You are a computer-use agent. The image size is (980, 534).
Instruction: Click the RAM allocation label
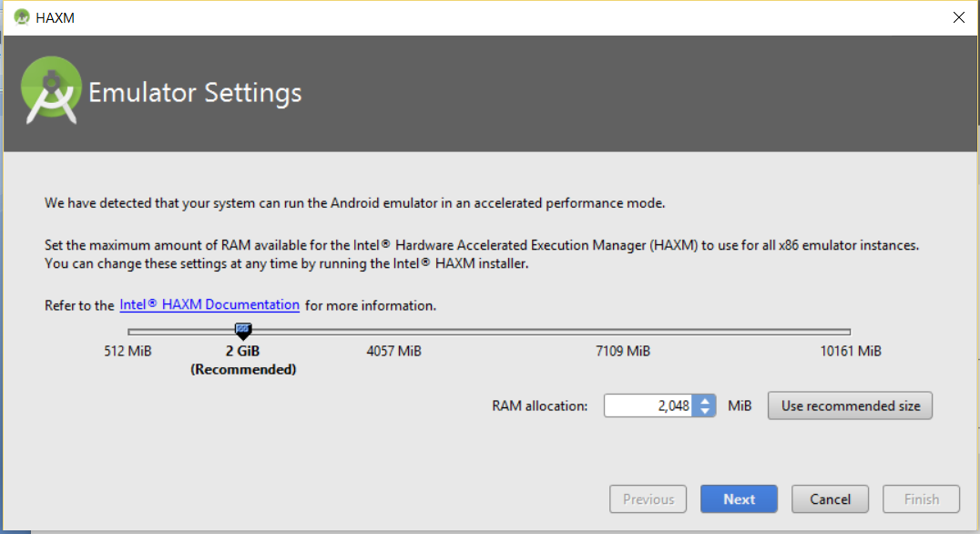[540, 406]
